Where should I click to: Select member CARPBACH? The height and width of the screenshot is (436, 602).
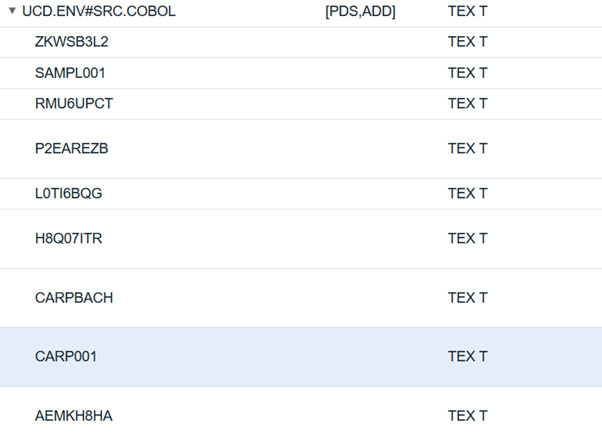click(x=73, y=297)
